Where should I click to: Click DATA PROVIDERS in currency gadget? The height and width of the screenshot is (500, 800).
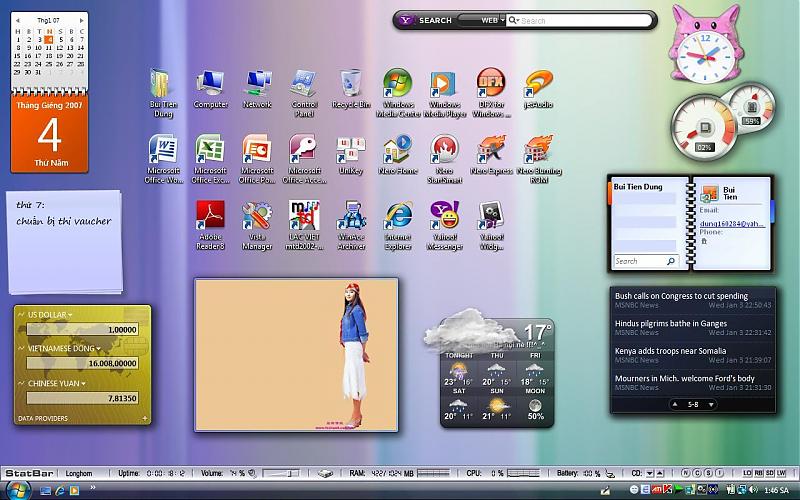44,418
